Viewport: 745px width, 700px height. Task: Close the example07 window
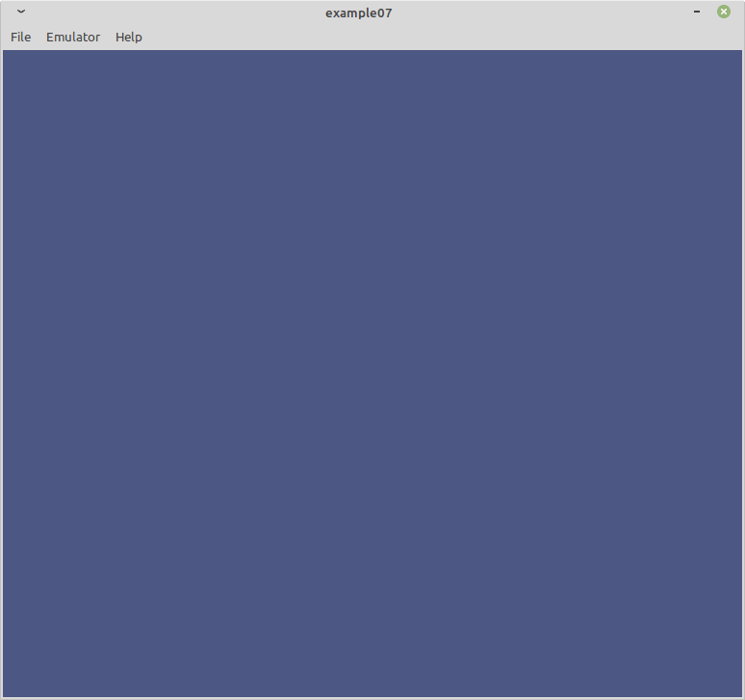click(724, 12)
